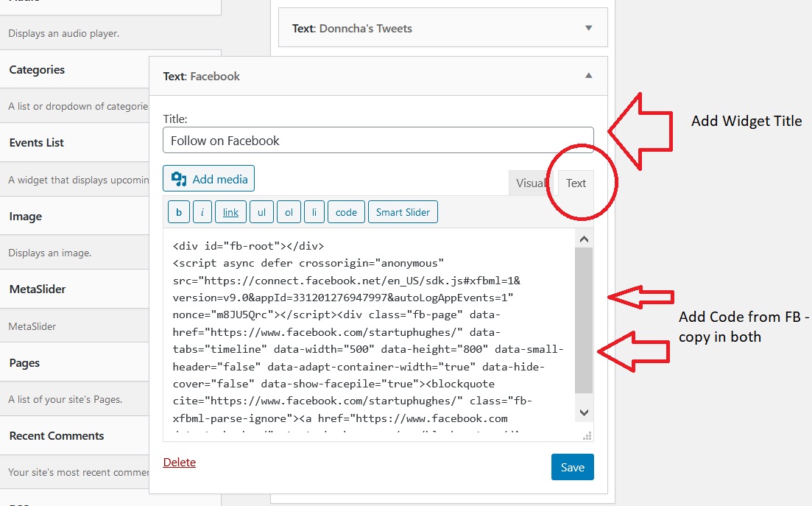Click the media icon in Add media
This screenshot has height=506, width=812.
tap(179, 179)
